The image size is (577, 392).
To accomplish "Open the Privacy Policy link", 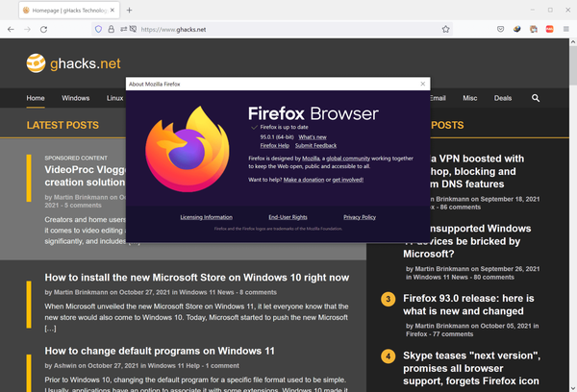I will click(x=359, y=217).
